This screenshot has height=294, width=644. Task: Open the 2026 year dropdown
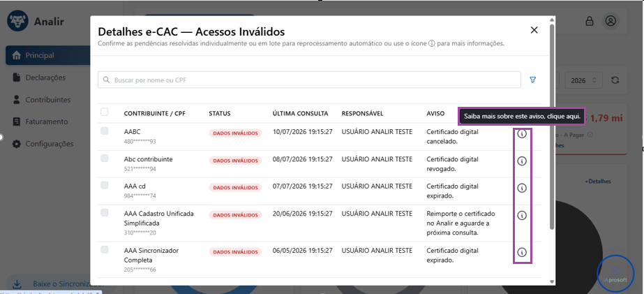(x=583, y=80)
